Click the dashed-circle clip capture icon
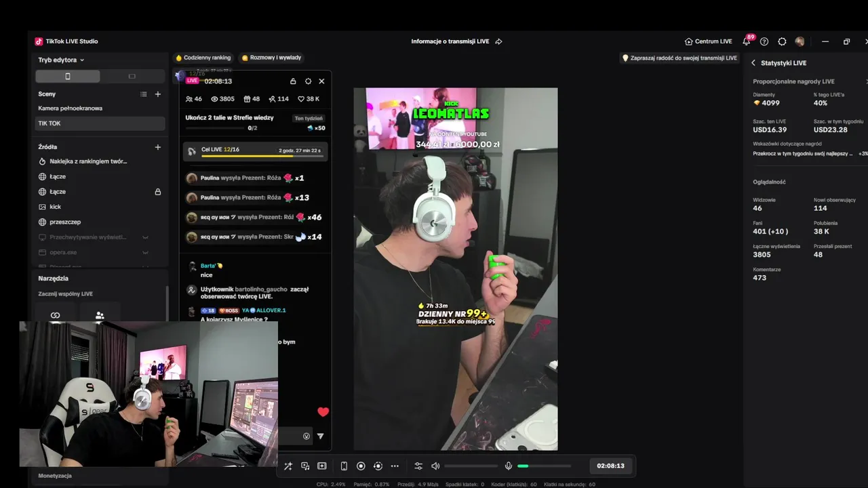The height and width of the screenshot is (488, 868). tap(378, 466)
